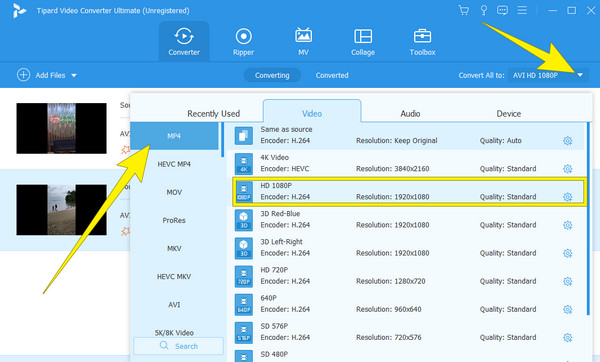The width and height of the screenshot is (600, 362).
Task: Click the 3D Left-Right preset icon
Action: tap(244, 248)
